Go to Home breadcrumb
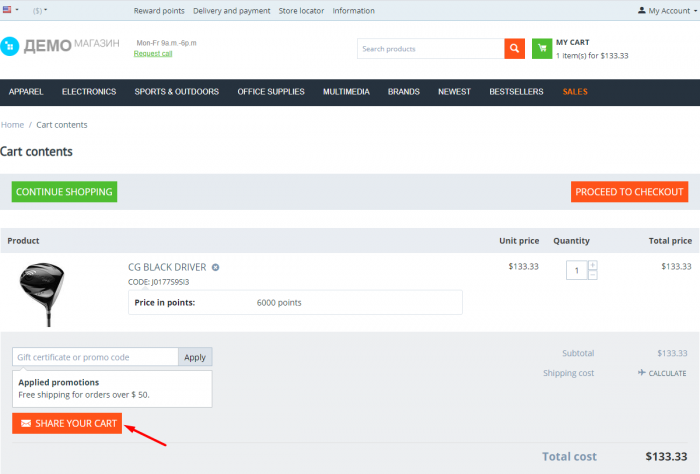The height and width of the screenshot is (474, 700). coord(12,125)
